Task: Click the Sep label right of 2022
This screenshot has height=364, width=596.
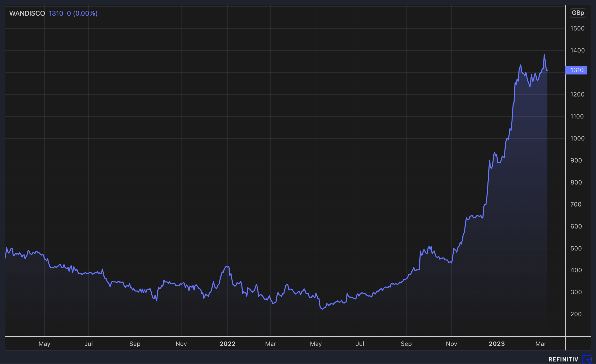Action: coord(406,344)
